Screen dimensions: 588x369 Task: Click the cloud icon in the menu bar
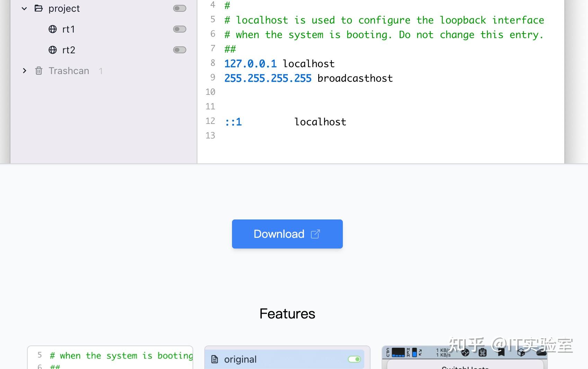click(x=541, y=353)
